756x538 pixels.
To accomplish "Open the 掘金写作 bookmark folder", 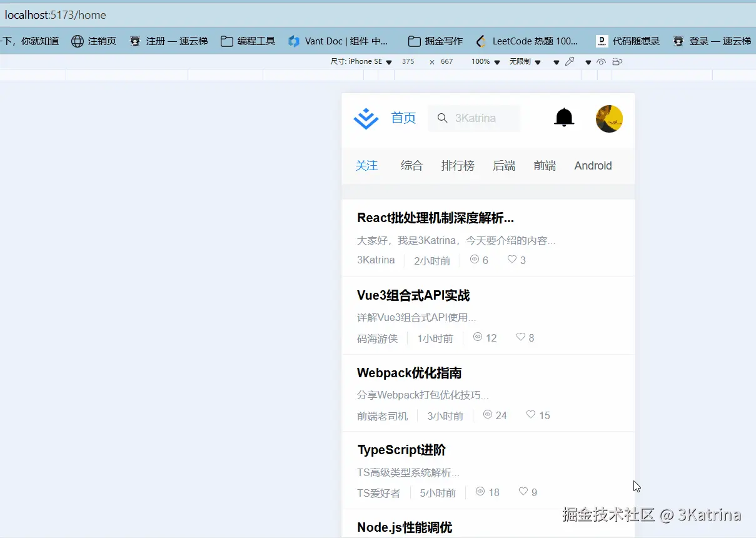I will pos(436,41).
